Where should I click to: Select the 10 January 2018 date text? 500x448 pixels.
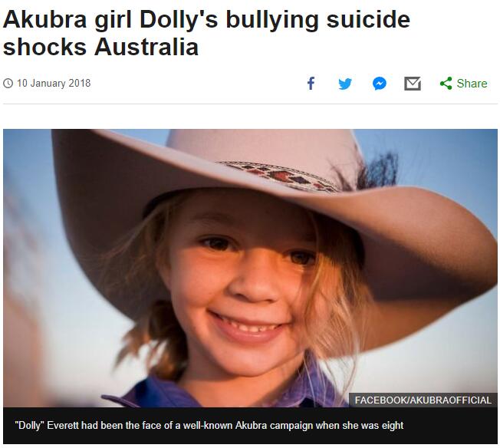point(54,84)
